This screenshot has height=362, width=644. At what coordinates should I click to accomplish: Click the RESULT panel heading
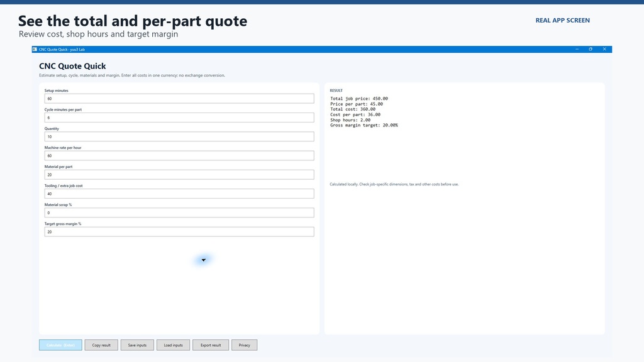pos(336,90)
